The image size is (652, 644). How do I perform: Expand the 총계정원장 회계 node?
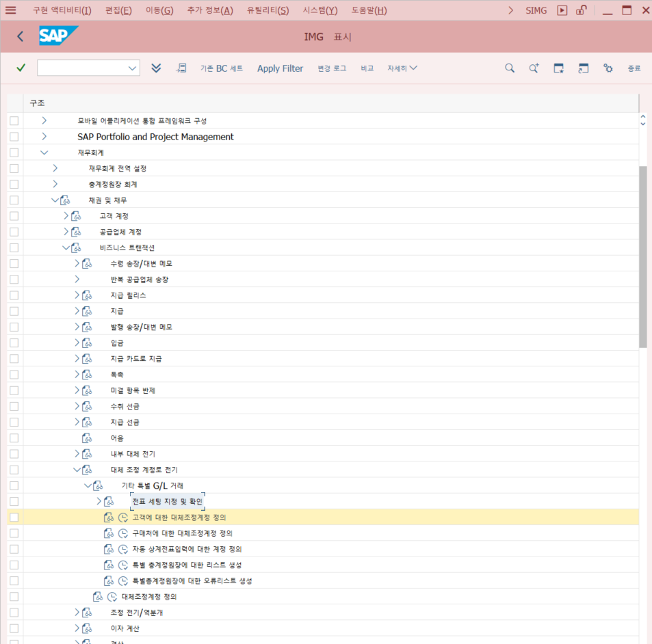click(x=55, y=184)
